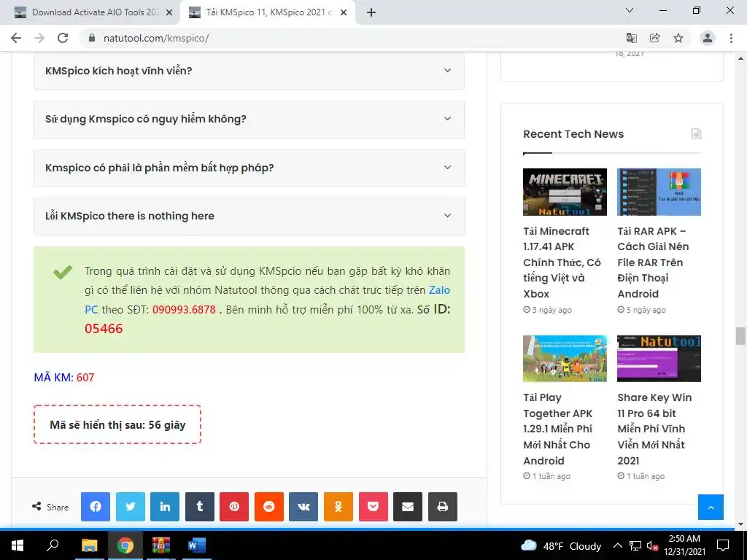Click the 'Mã sẽ hiển thị sau' countdown box
This screenshot has height=560, width=747.
tap(117, 425)
